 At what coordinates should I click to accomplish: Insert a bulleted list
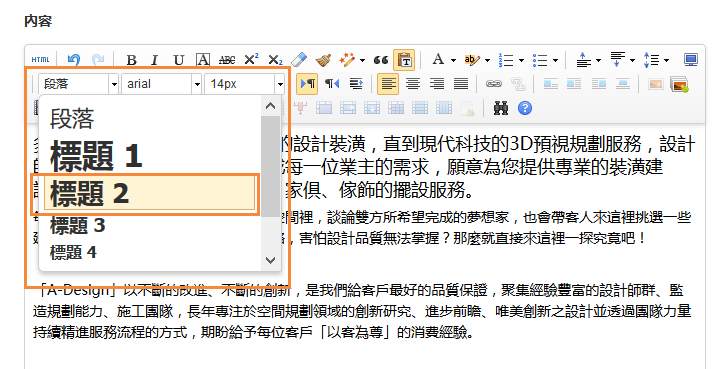coord(540,60)
